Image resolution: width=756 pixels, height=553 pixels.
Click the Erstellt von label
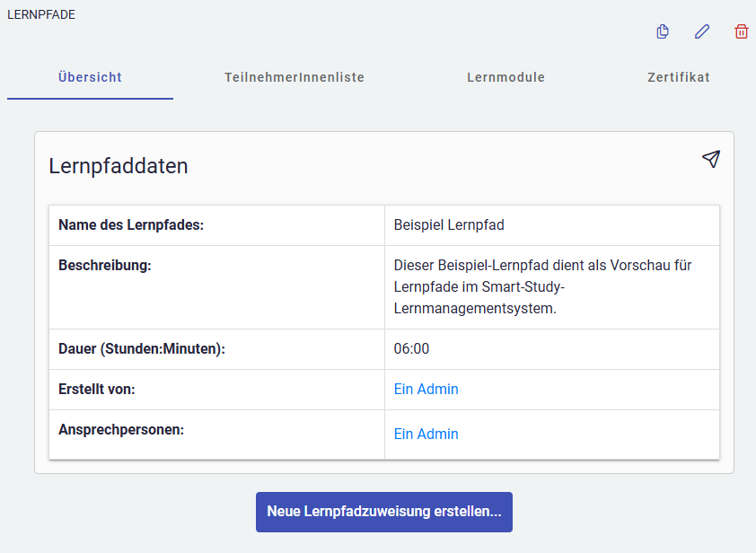(96, 390)
